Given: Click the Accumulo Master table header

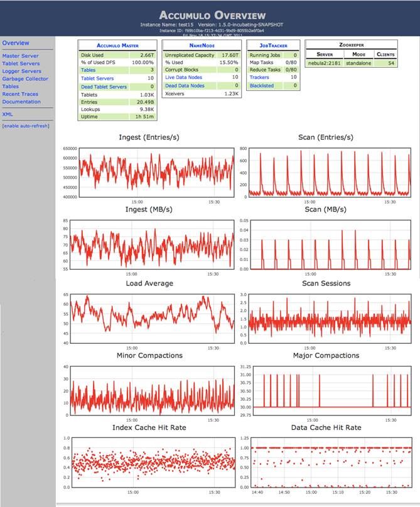Looking at the screenshot, I should tap(117, 46).
